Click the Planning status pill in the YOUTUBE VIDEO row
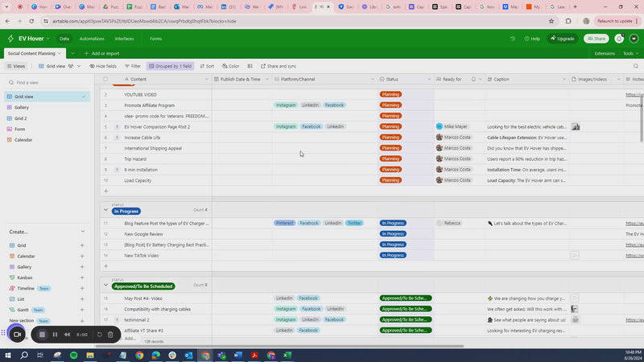Viewport: 644px width, 362px height. [390, 94]
